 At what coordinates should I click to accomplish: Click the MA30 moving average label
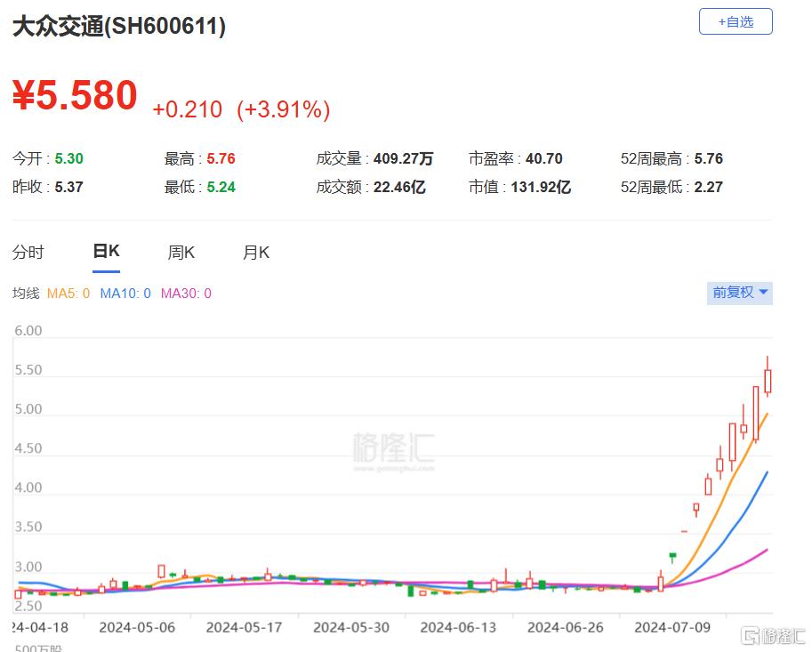186,294
